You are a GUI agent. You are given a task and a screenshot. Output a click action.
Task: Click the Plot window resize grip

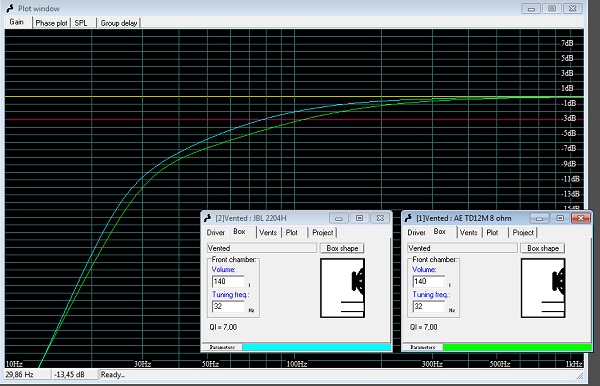[580, 376]
